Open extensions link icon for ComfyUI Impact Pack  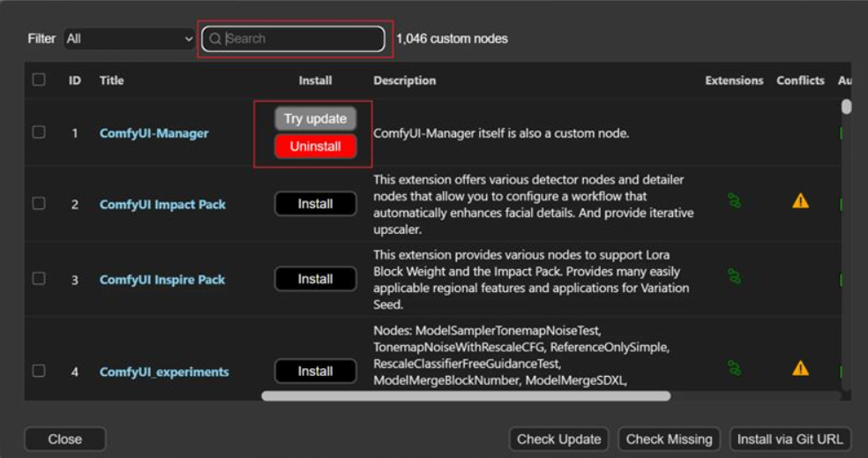click(x=734, y=201)
